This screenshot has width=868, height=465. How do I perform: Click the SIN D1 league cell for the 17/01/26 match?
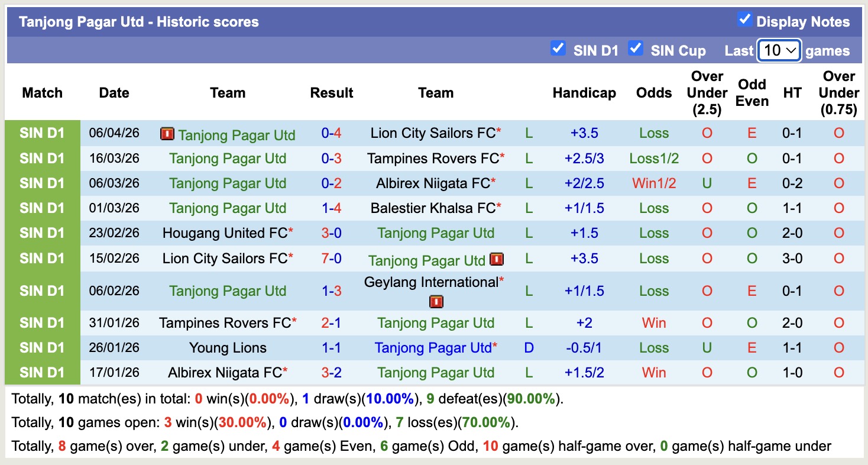tap(42, 373)
